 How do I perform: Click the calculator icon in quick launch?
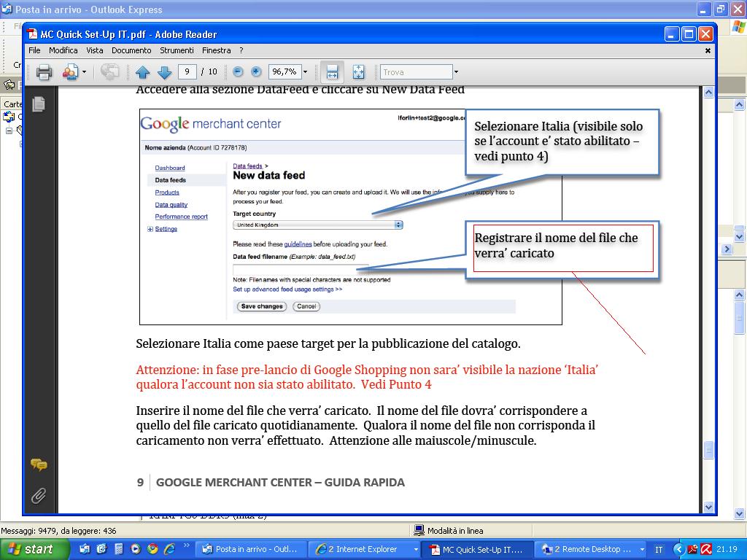pyautogui.click(x=119, y=549)
